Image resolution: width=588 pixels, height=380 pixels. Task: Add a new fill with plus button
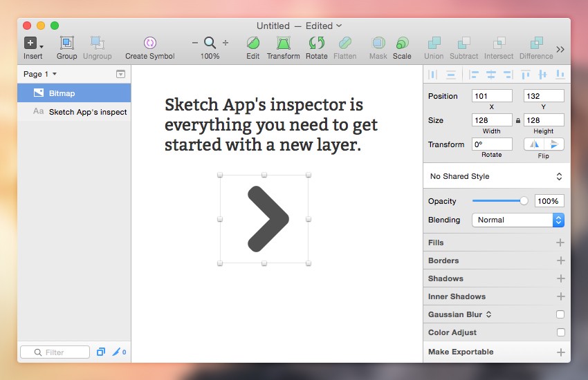click(560, 243)
